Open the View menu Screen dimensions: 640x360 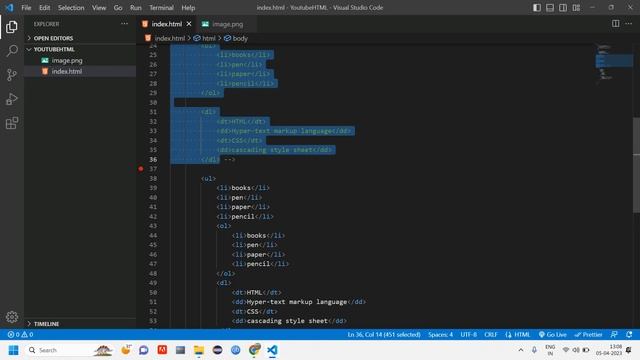(x=99, y=8)
